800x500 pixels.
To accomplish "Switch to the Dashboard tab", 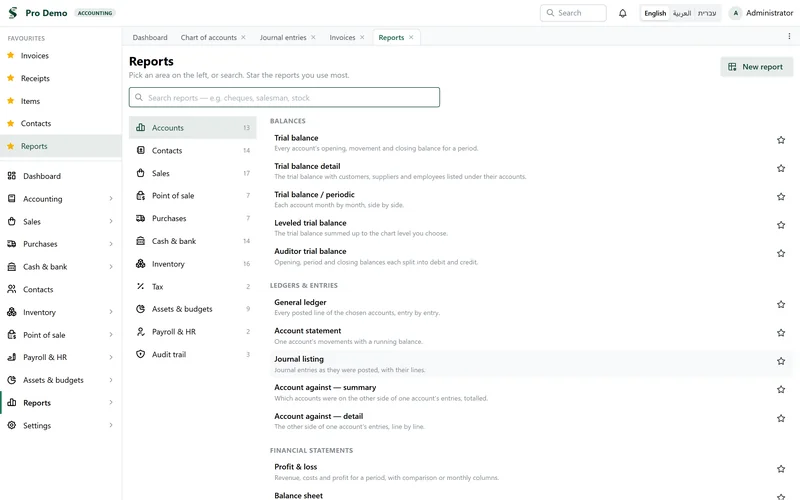I will pyautogui.click(x=150, y=37).
